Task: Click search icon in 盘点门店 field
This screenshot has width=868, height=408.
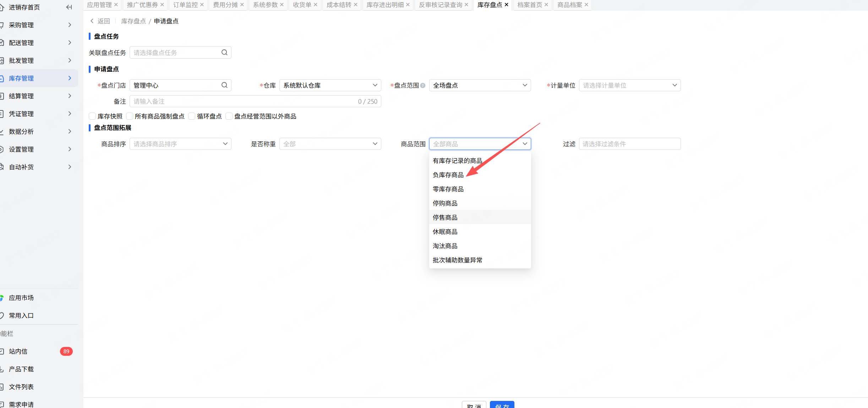Action: tap(224, 85)
